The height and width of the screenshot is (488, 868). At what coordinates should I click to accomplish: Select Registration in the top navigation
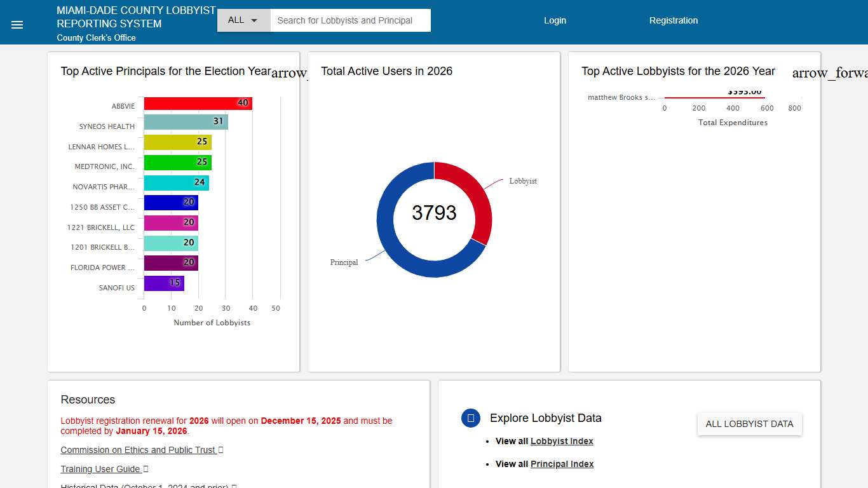[674, 20]
